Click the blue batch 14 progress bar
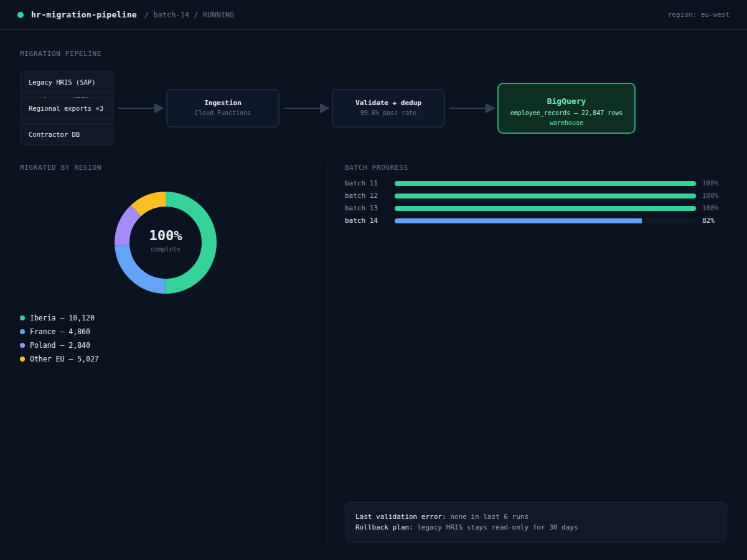747x560 pixels. [518, 221]
